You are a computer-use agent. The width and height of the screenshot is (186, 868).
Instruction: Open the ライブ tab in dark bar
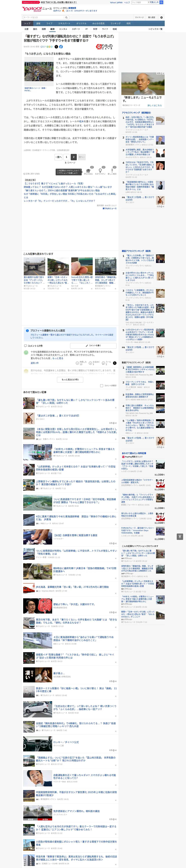pyautogui.click(x=49, y=24)
